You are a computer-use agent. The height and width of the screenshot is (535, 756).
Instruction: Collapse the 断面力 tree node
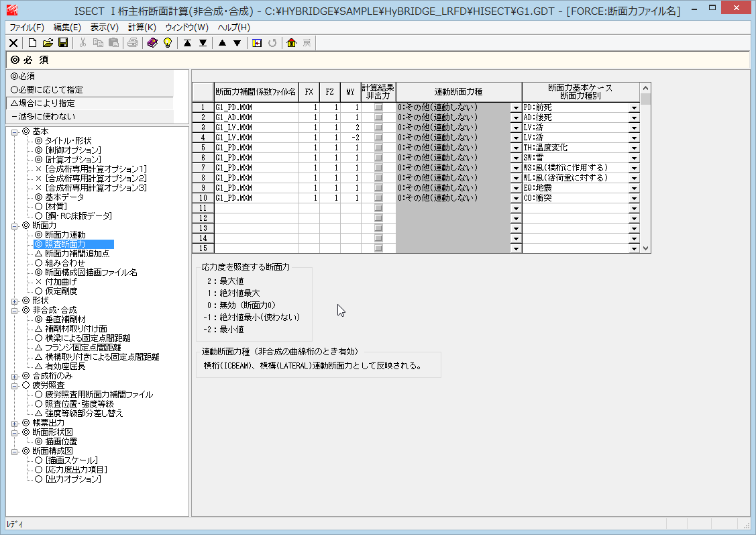(x=15, y=226)
